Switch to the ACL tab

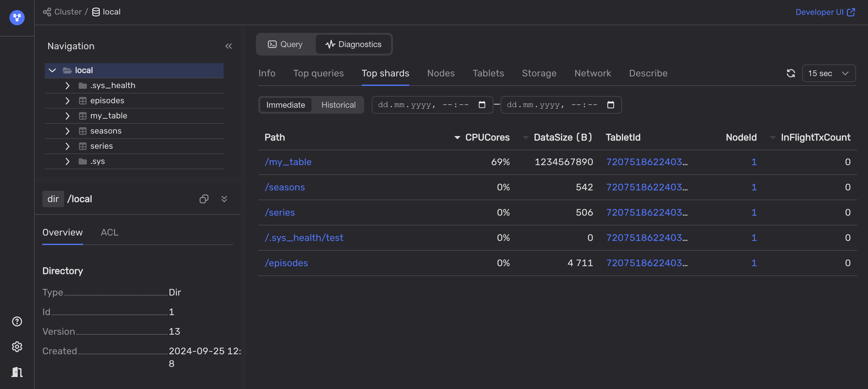point(110,232)
